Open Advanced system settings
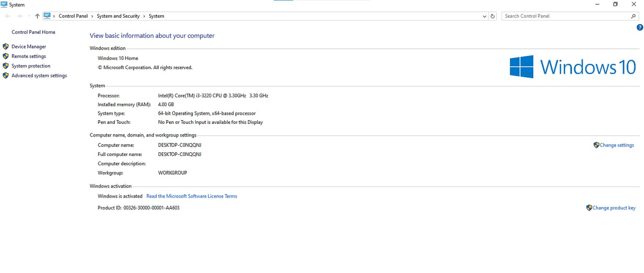Image resolution: width=644 pixels, height=273 pixels. coord(39,76)
